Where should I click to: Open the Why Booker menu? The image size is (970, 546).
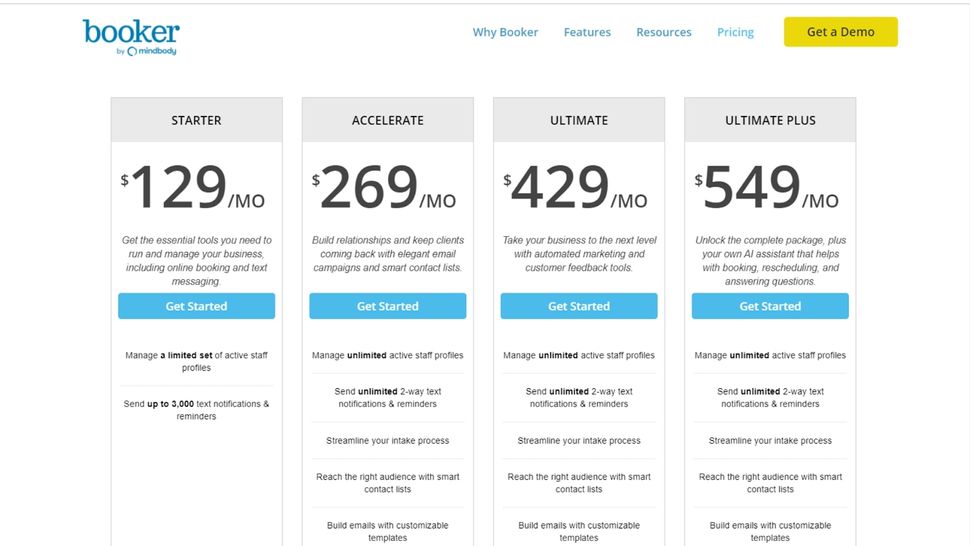[505, 32]
